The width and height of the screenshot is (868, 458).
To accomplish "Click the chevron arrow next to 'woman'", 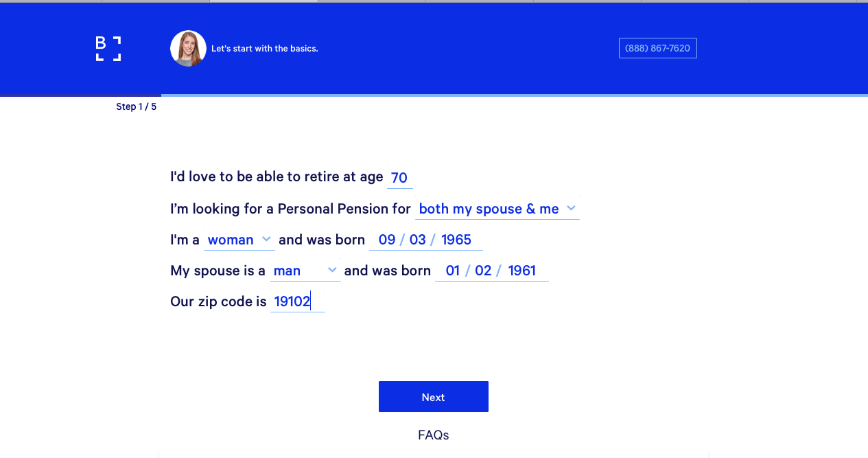I will pyautogui.click(x=266, y=239).
